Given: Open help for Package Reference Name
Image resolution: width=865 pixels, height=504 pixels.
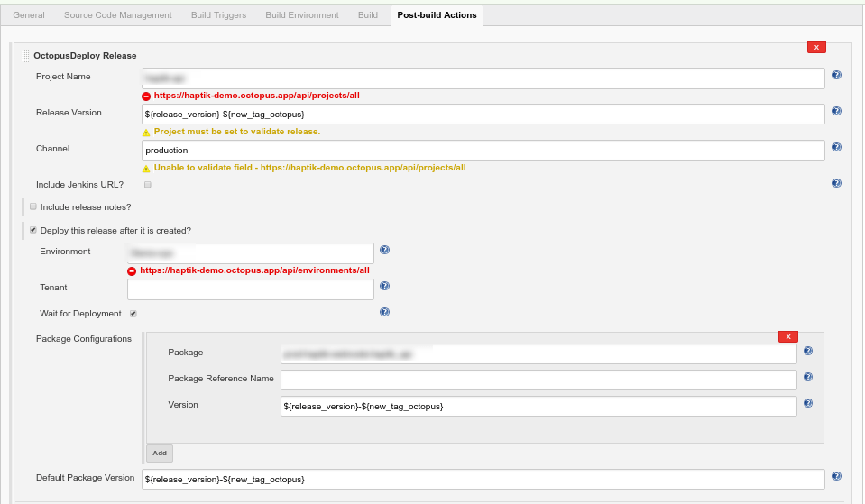Looking at the screenshot, I should click(807, 378).
